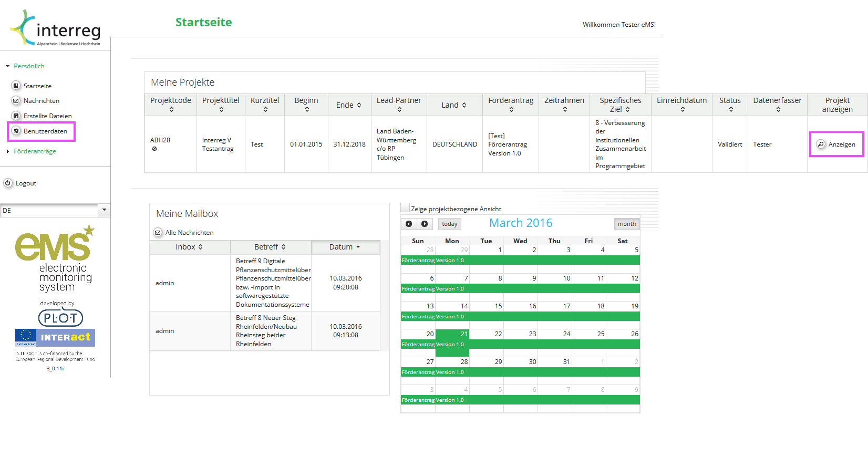Screen dimensions: 868x467
Task: Sort table by Beginn column
Action: 306,105
